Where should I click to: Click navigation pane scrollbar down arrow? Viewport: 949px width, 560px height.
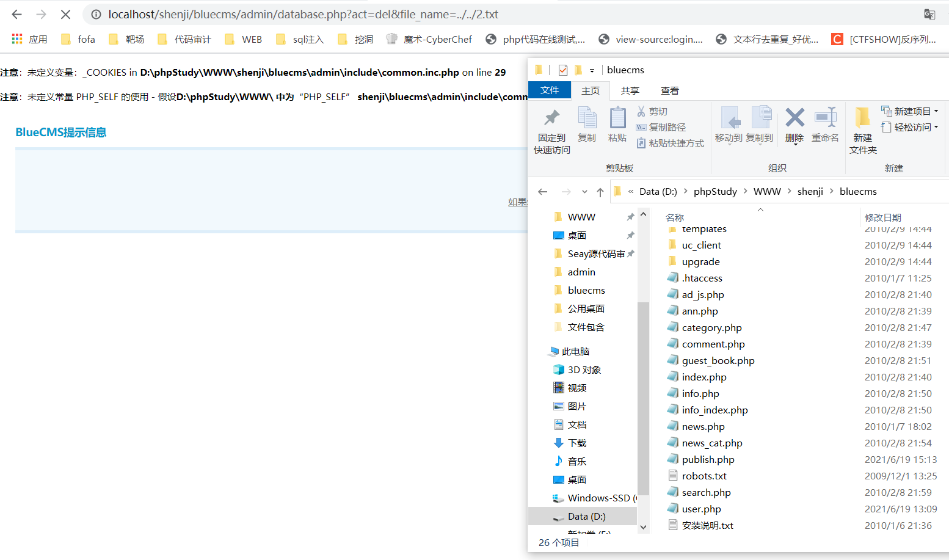[x=643, y=526]
